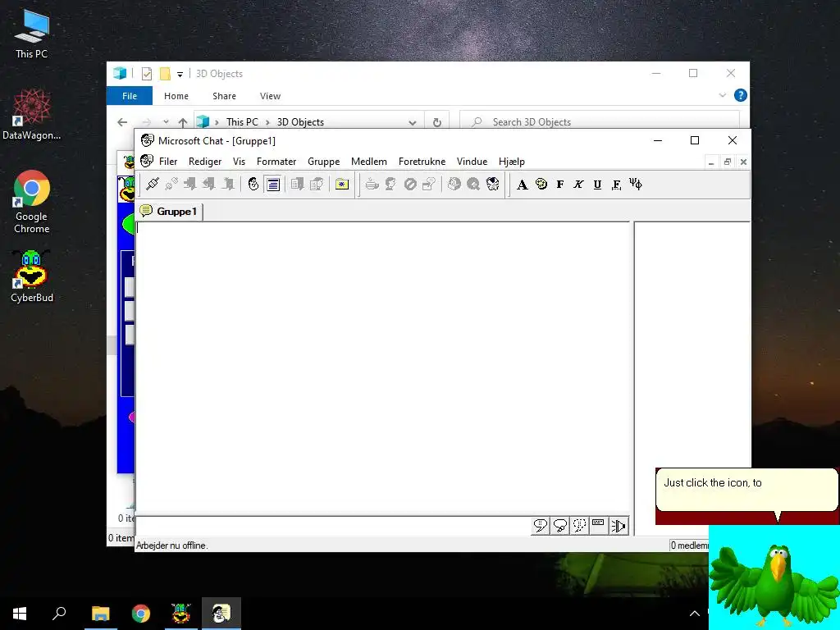Expand the Explorer ribbon chevron
The height and width of the screenshot is (630, 840).
tap(722, 95)
